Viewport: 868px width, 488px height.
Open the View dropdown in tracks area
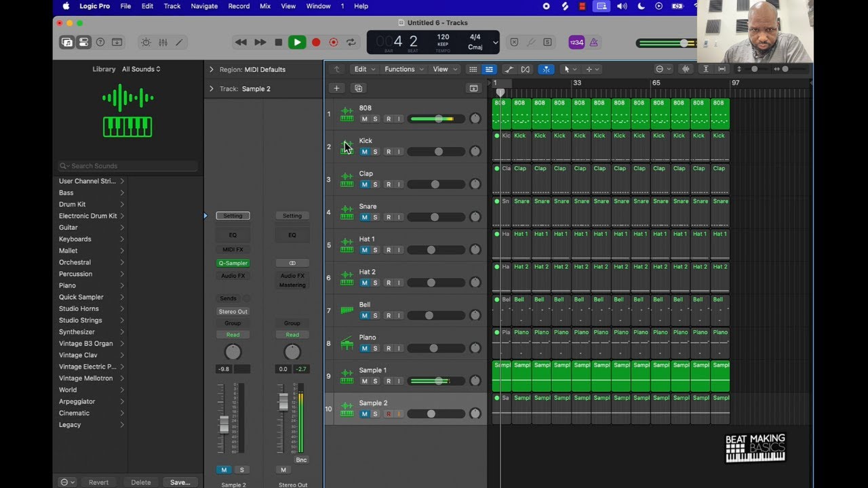pos(444,69)
